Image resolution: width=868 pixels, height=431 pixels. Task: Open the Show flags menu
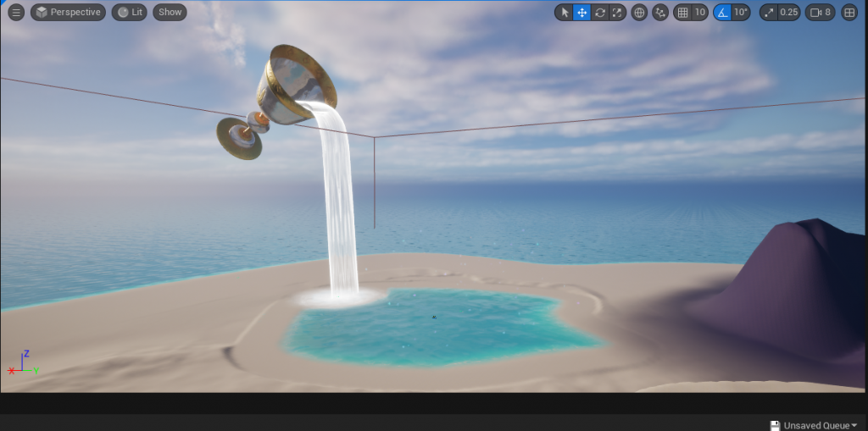tap(170, 12)
